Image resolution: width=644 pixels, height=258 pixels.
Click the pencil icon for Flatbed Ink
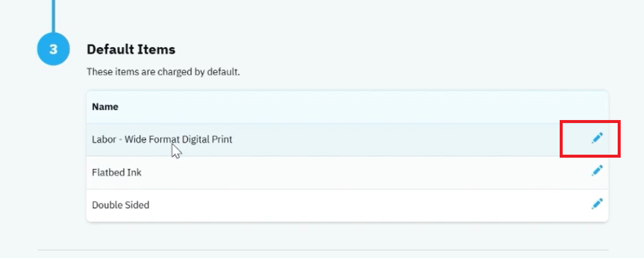(597, 171)
